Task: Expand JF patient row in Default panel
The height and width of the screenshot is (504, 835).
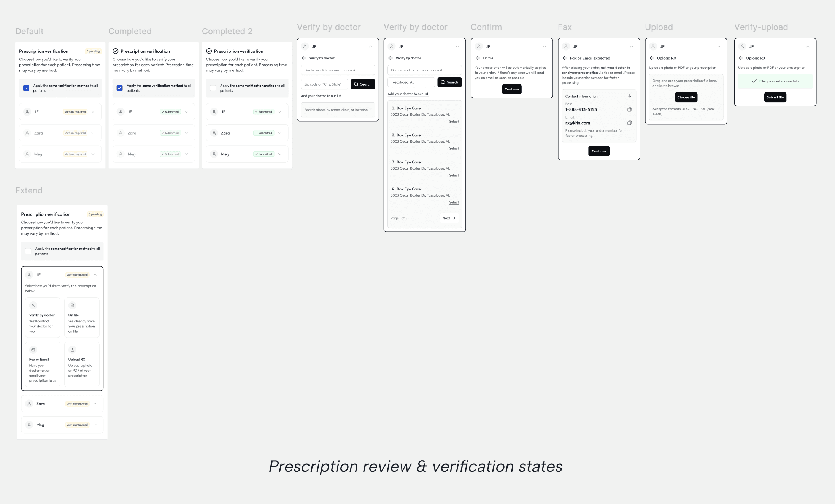Action: (x=93, y=112)
